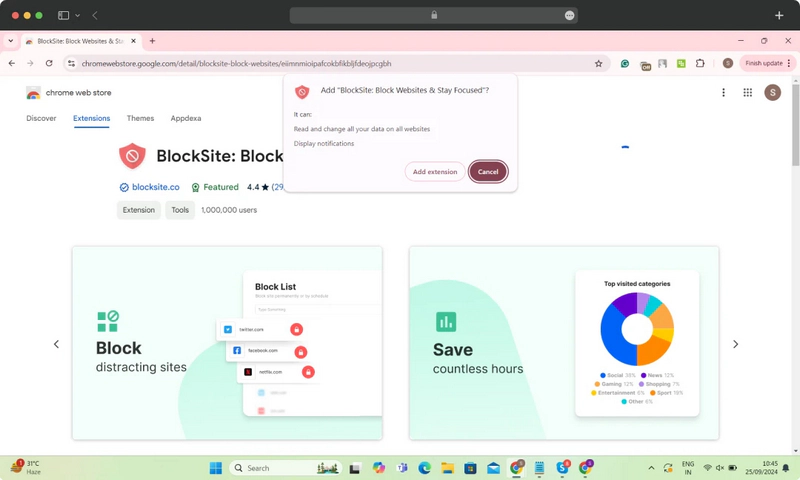Go forward in browser history
Screen dimensions: 800x480
pyautogui.click(x=30, y=63)
